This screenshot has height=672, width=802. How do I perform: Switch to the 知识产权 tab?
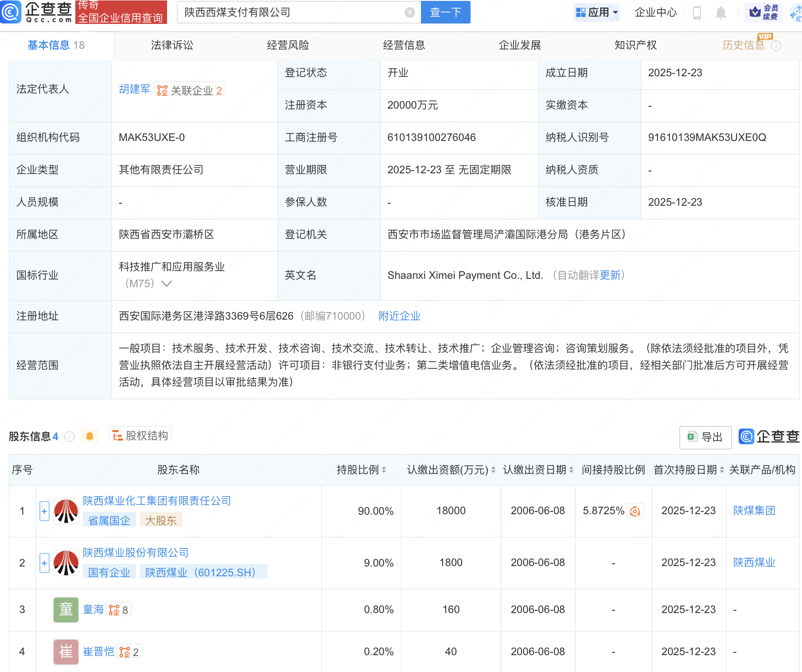coord(635,45)
